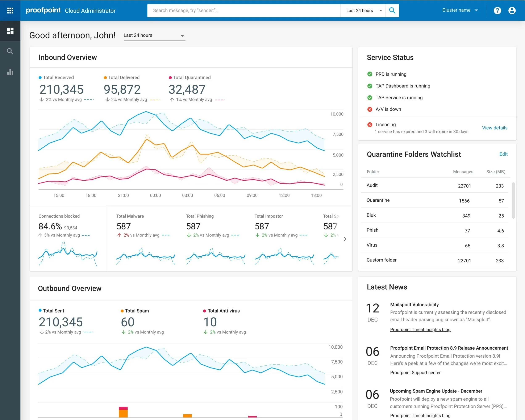This screenshot has height=420, width=525.
Task: Click the watchlist vertical scrollbar
Action: (x=513, y=200)
